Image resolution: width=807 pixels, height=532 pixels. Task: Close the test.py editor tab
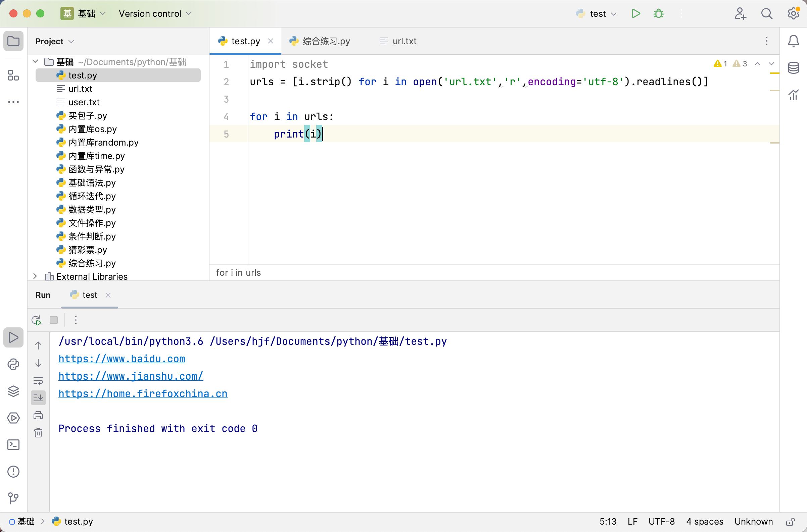pos(271,41)
